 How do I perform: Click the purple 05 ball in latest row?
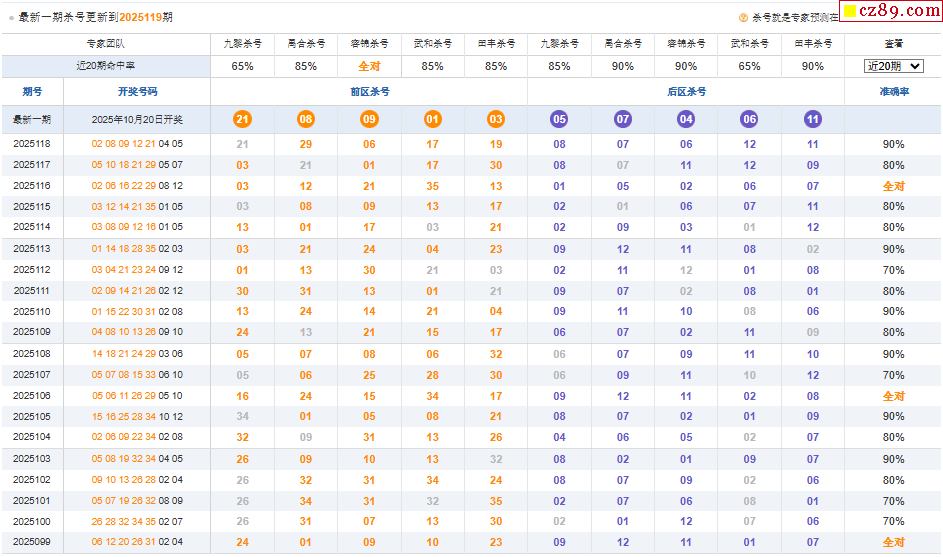coord(559,119)
